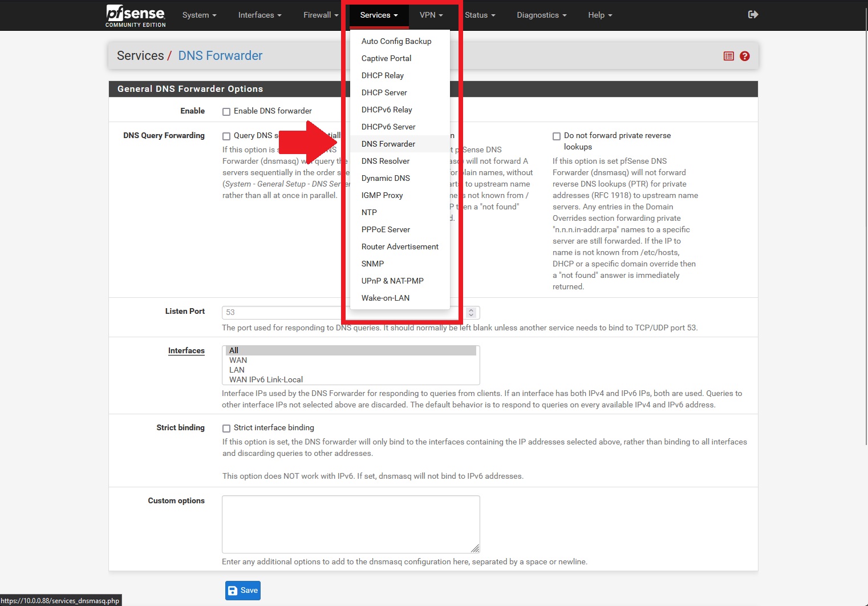Open the related log entries icon
The width and height of the screenshot is (868, 606).
[728, 56]
